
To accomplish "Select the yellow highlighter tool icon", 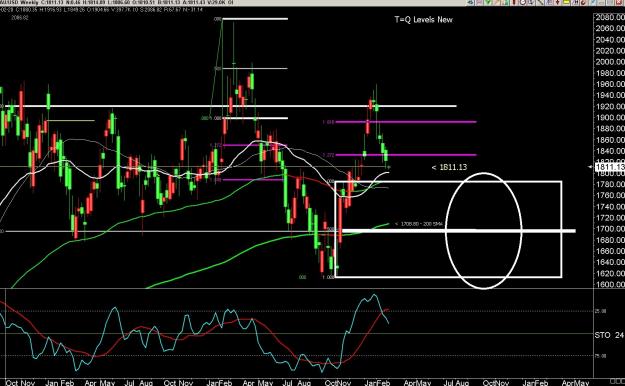I will [x=566, y=2].
